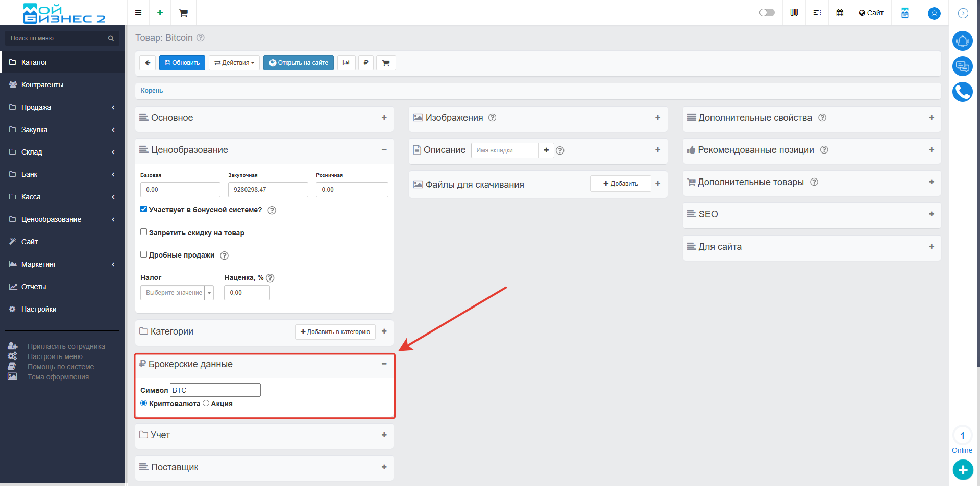Viewport: 980px width, 486px height.
Task: Click Добавить button in Файлы для скачивания
Action: (621, 184)
